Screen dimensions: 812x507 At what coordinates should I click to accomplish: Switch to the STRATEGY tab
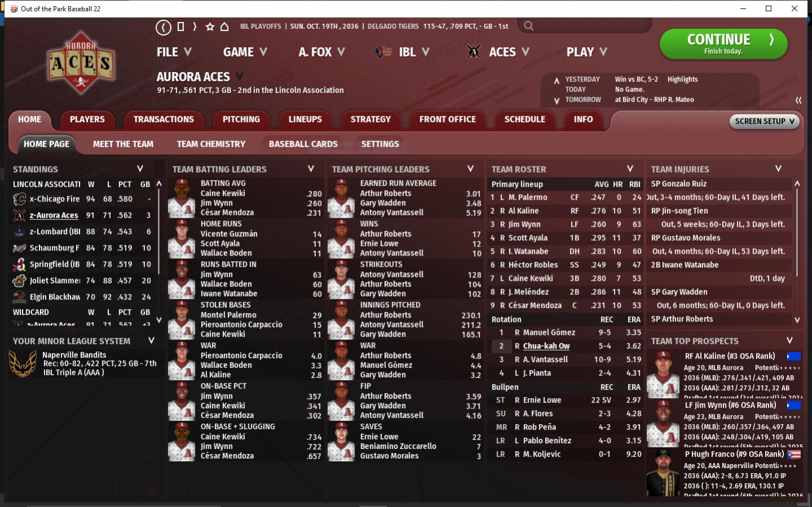click(x=370, y=120)
